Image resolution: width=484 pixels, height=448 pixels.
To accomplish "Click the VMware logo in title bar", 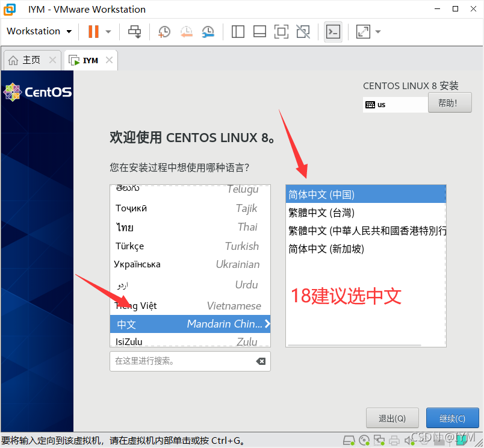I will [10, 9].
